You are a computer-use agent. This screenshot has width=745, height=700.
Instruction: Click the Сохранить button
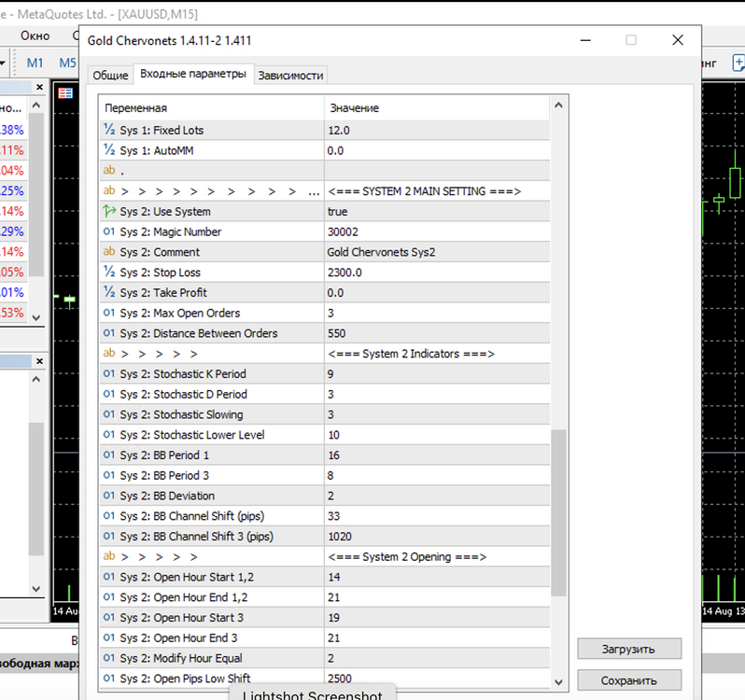(x=629, y=680)
